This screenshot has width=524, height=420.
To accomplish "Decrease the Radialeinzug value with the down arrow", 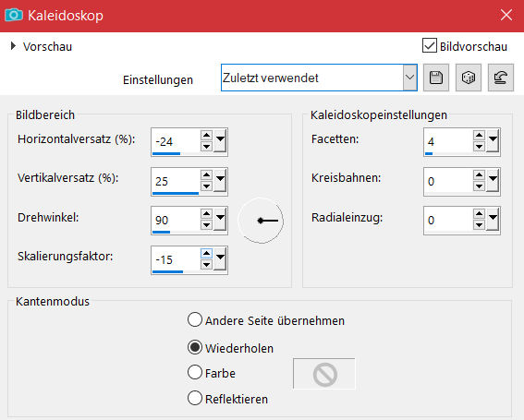I will point(479,225).
